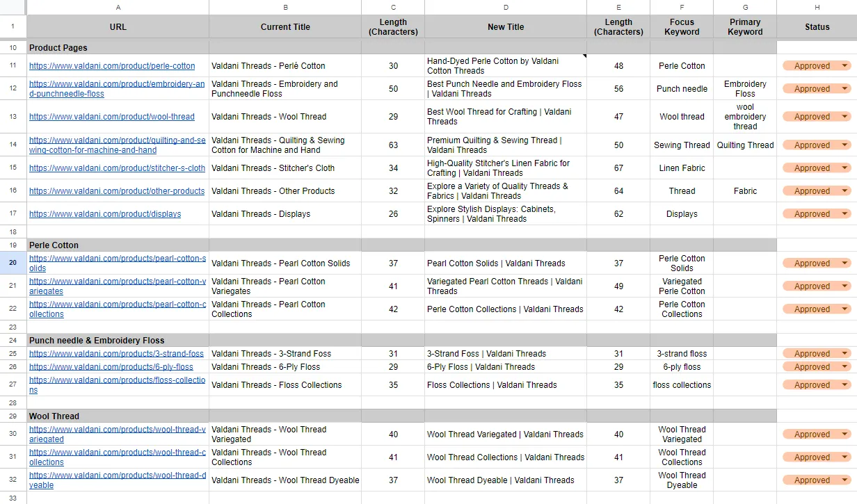
Task: Select focus keyword cell '3-strand floss'
Action: [682, 354]
